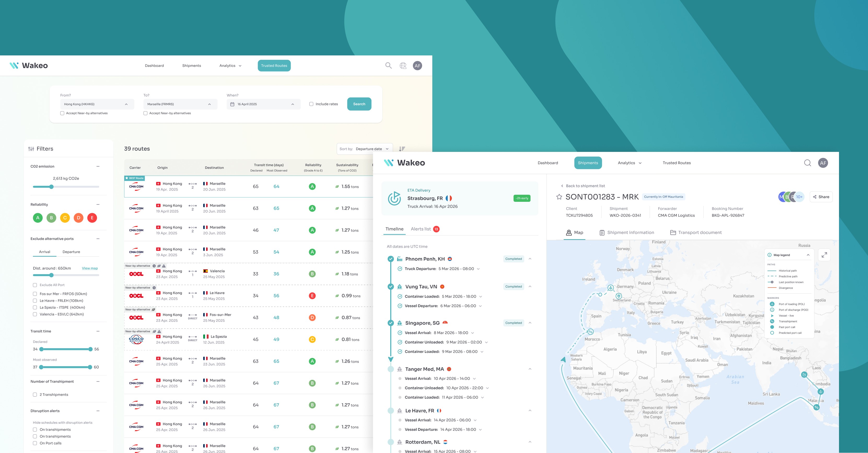Check Fos sur Mer - FRFOS (50km)
Viewport: 868px width, 453px height.
[x=35, y=294]
